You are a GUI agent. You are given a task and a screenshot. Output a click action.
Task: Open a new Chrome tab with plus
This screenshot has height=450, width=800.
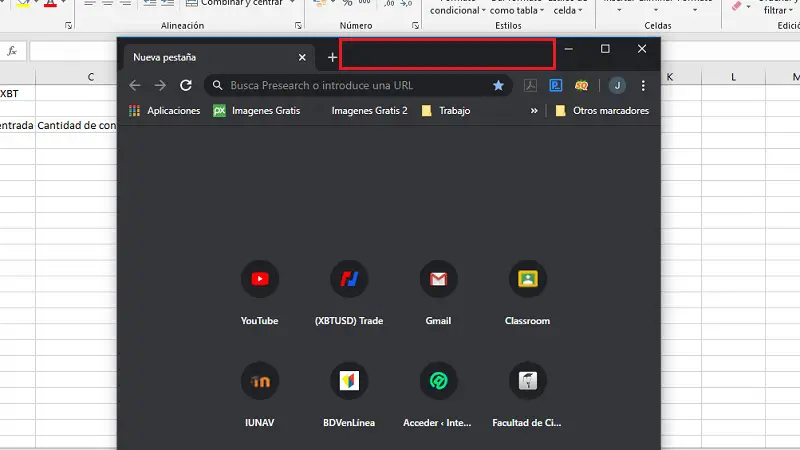point(332,57)
